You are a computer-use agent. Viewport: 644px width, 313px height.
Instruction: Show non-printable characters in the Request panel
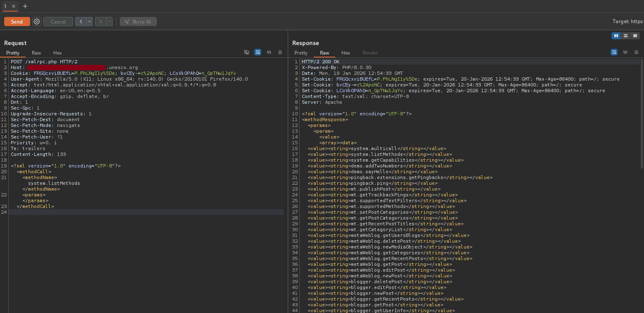(269, 52)
